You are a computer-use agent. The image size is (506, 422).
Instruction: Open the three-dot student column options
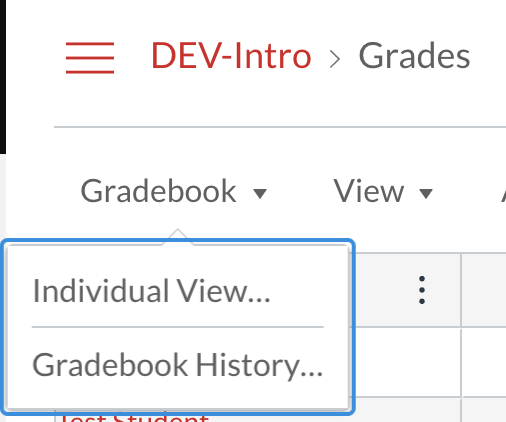coord(422,290)
